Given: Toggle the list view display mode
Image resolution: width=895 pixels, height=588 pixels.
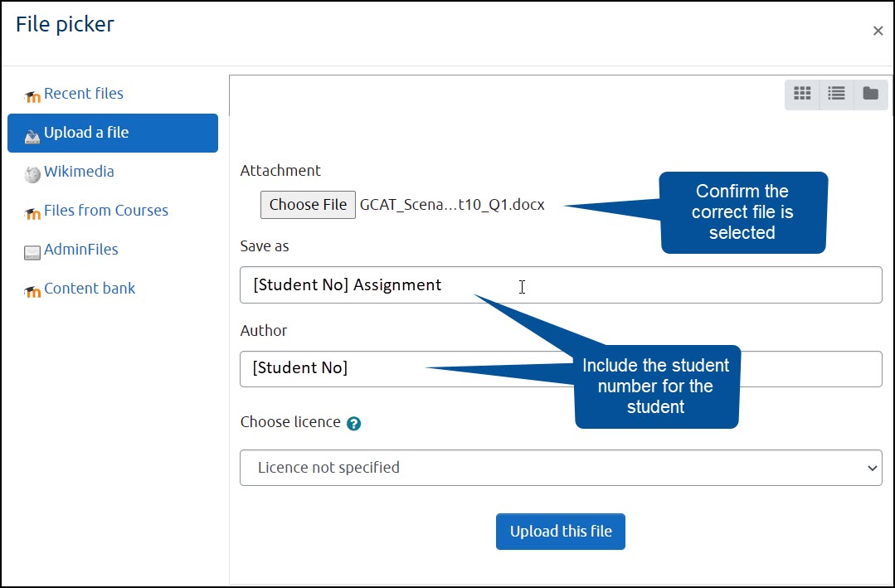Looking at the screenshot, I should tap(836, 94).
